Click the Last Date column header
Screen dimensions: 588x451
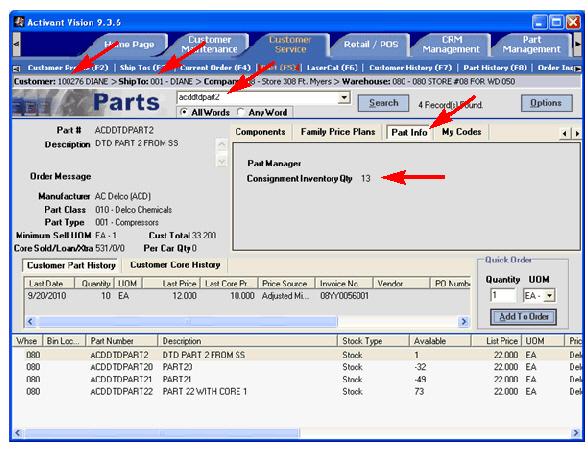tap(50, 283)
